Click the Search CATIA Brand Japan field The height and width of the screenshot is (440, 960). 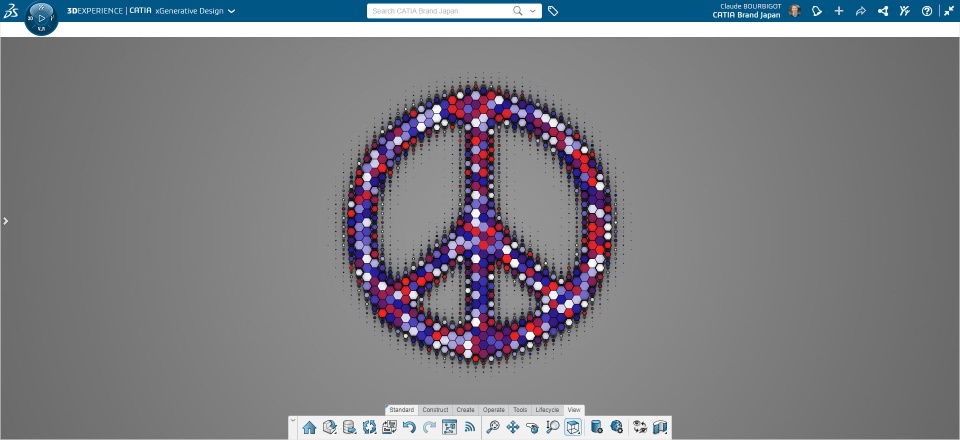point(440,11)
